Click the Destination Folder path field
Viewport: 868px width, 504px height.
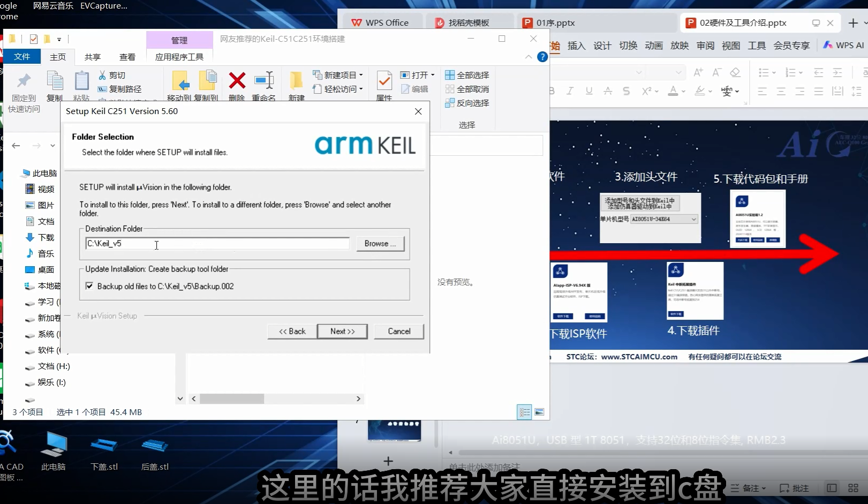pyautogui.click(x=217, y=243)
